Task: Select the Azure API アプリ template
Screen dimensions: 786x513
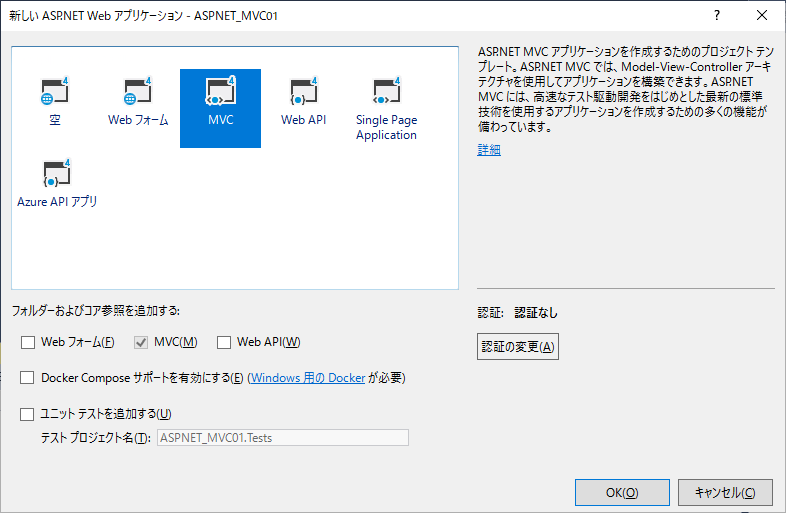Action: pyautogui.click(x=57, y=184)
